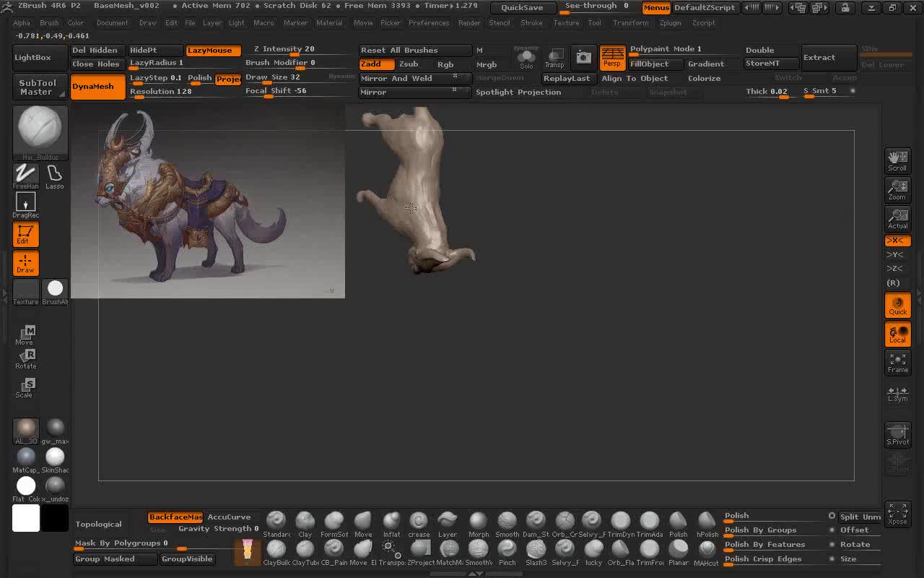Select the black secondary color swatch
The height and width of the screenshot is (578, 924).
point(55,518)
